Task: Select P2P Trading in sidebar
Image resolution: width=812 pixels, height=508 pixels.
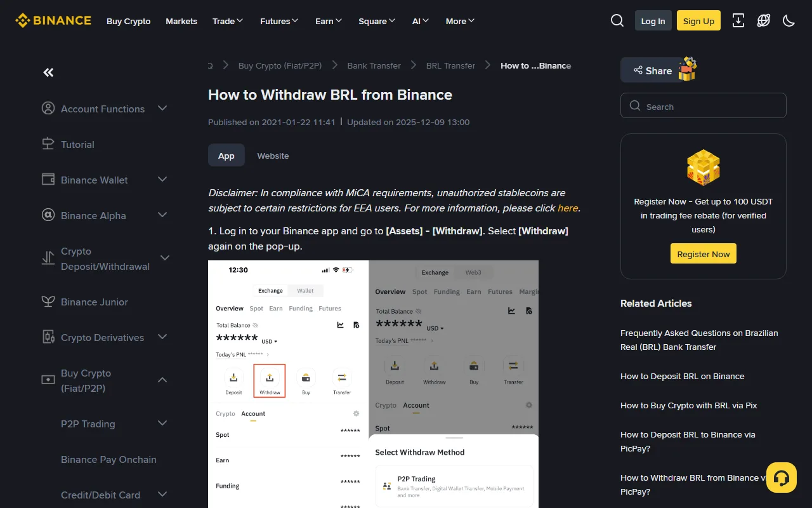Action: (x=88, y=424)
